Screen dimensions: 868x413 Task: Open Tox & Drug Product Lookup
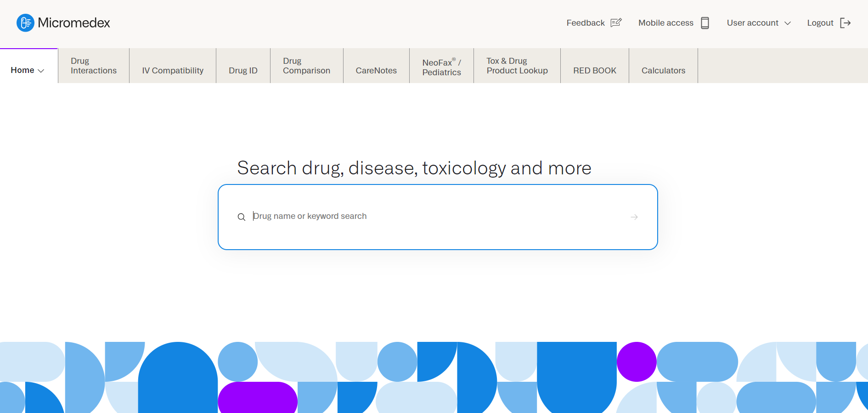(x=517, y=66)
